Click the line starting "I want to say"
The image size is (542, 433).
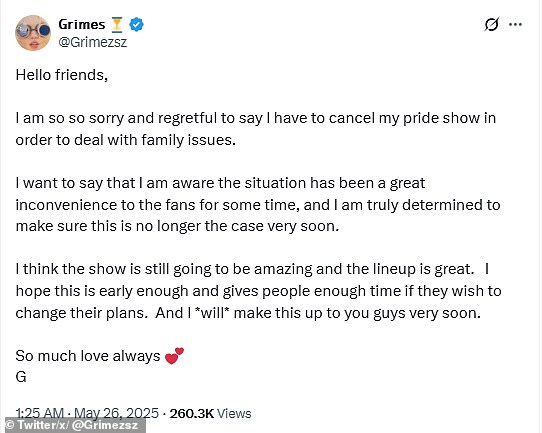(x=220, y=183)
